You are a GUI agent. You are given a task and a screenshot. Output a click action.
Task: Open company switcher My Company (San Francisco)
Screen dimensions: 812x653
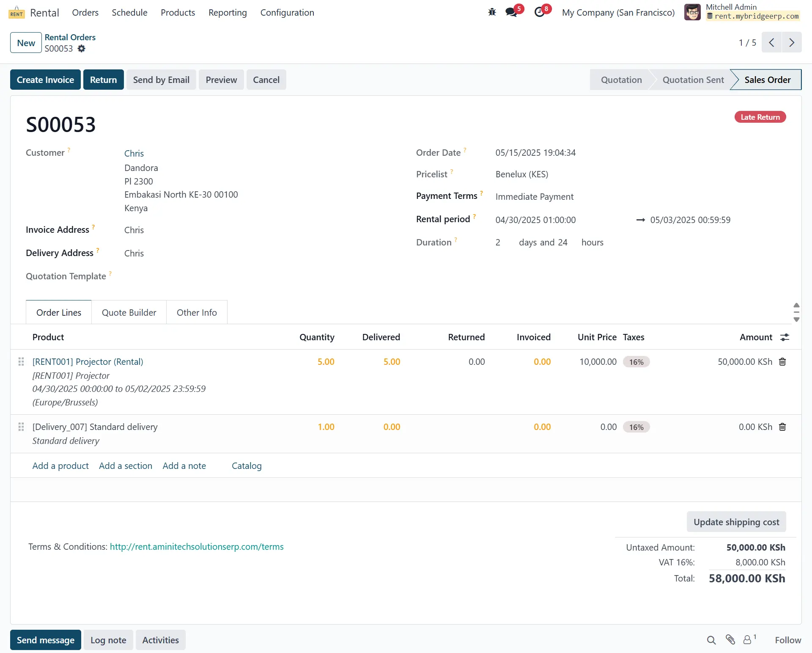pos(618,13)
